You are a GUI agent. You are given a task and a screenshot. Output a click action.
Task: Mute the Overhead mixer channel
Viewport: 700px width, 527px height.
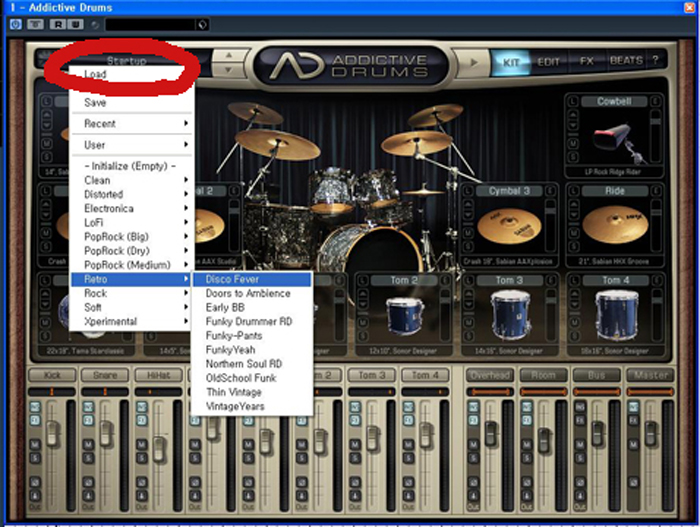tap(473, 444)
